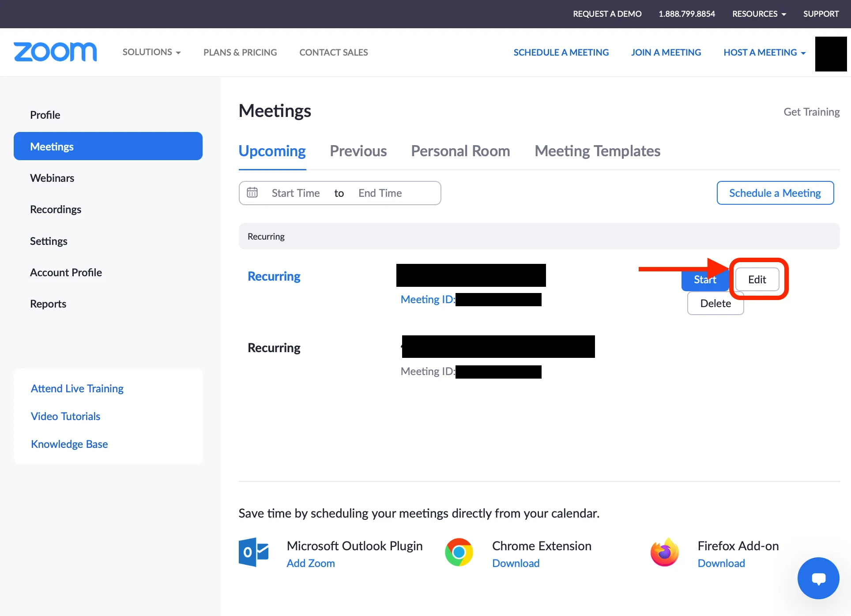Open the chat bubble help widget
Viewport: 851px width, 616px height.
tap(818, 578)
